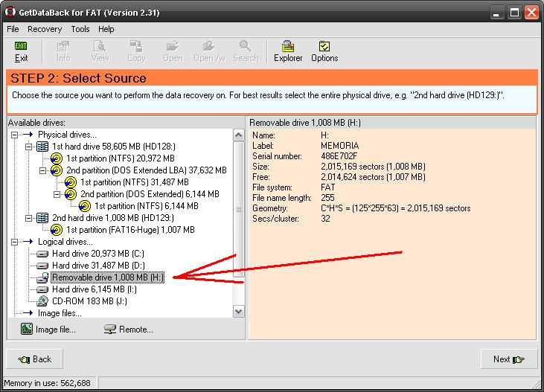The image size is (544, 392).
Task: Select the 2nd hard drive (HD129:) icon
Action: [x=42, y=218]
